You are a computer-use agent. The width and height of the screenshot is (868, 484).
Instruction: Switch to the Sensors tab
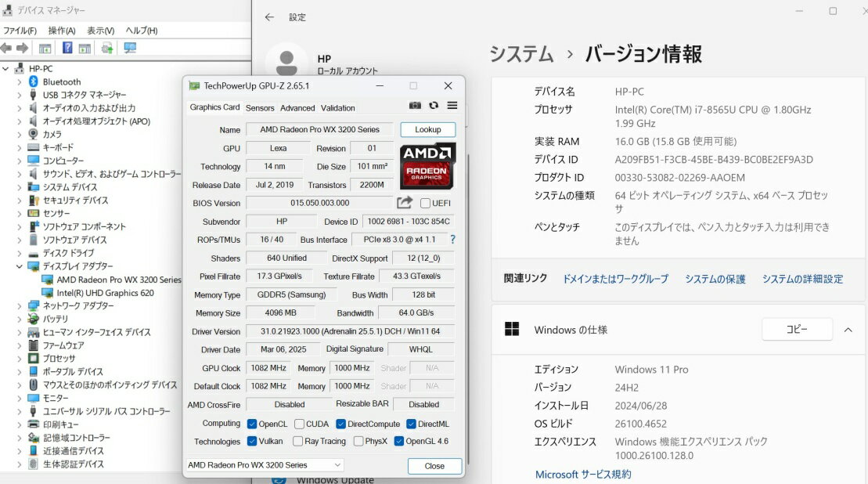(x=260, y=108)
